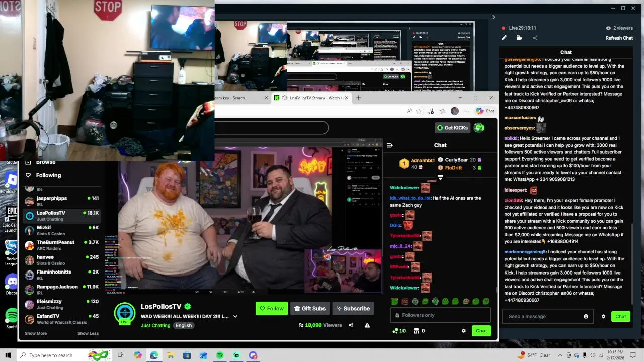Click the green Chat send button in streaming panel

(x=621, y=316)
